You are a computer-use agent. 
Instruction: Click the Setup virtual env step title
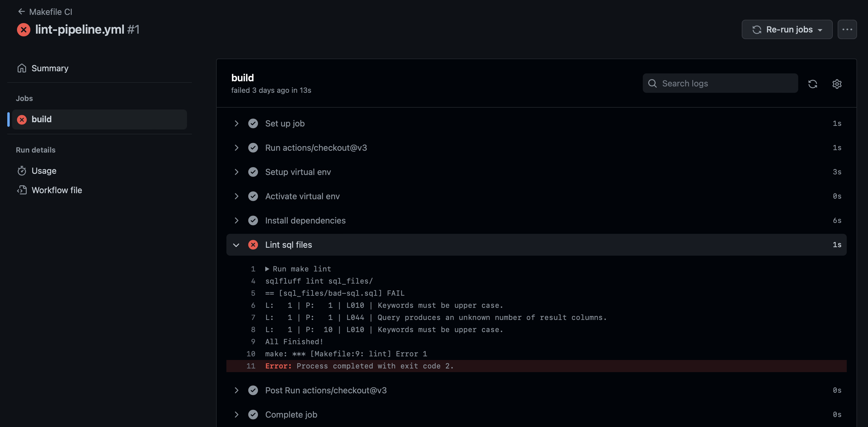coord(298,172)
